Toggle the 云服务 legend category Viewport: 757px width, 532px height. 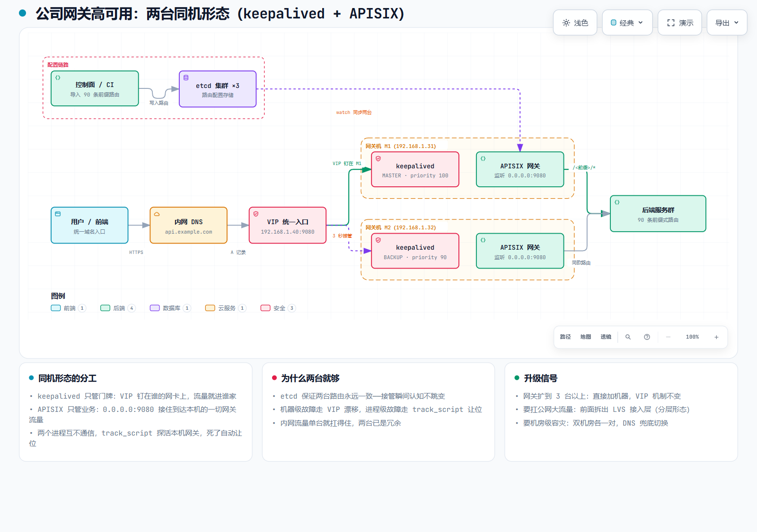pyautogui.click(x=225, y=308)
